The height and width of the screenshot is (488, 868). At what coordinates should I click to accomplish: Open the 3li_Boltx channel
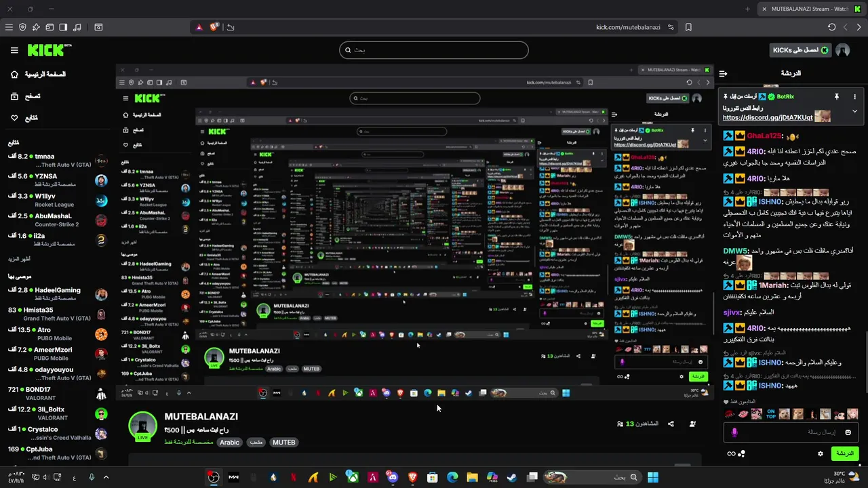pos(58,413)
